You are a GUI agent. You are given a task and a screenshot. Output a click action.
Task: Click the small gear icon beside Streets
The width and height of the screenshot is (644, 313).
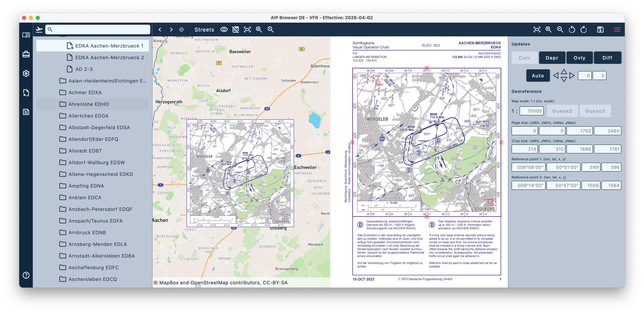[182, 30]
